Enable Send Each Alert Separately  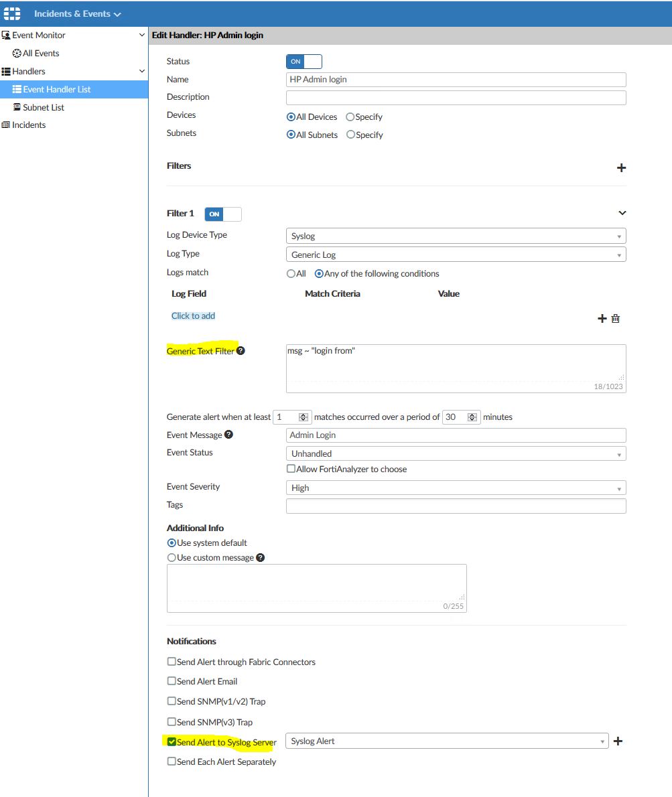[x=172, y=762]
